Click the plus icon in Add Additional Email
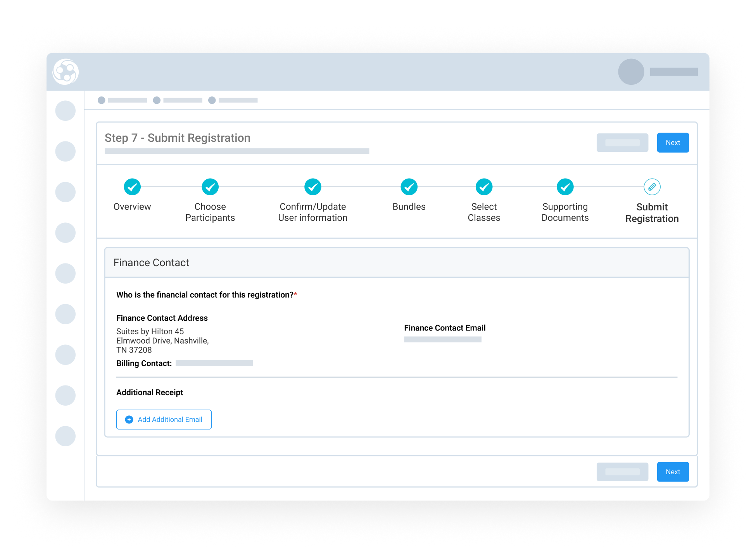This screenshot has height=554, width=756. click(129, 420)
